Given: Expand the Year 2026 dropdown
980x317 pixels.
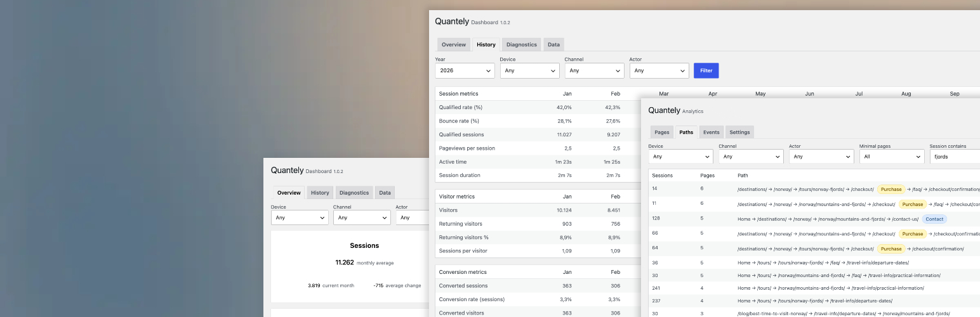Looking at the screenshot, I should point(465,70).
